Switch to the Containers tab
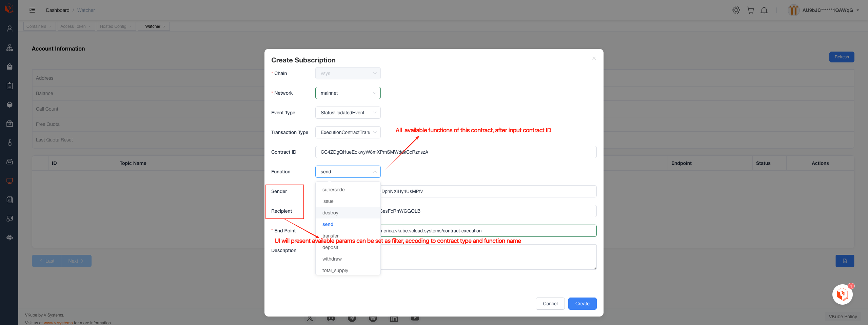 36,26
